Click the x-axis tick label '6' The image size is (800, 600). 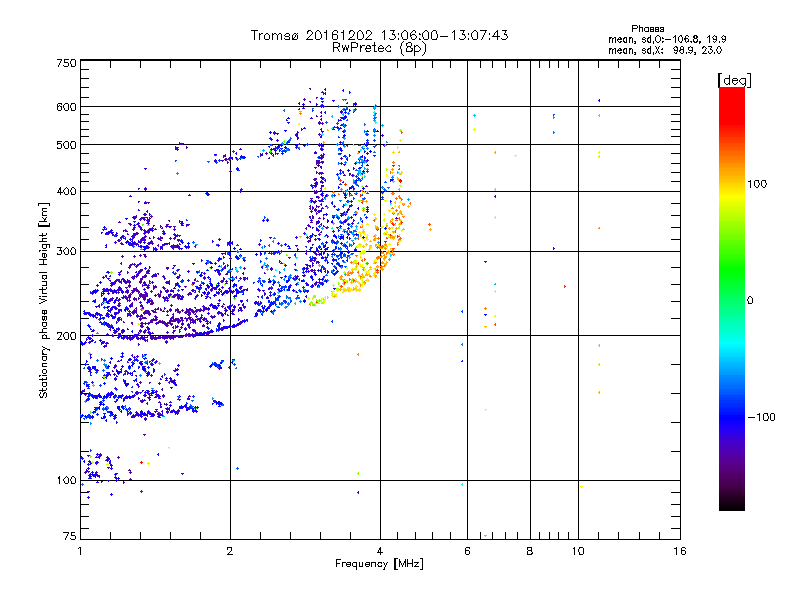(x=467, y=551)
